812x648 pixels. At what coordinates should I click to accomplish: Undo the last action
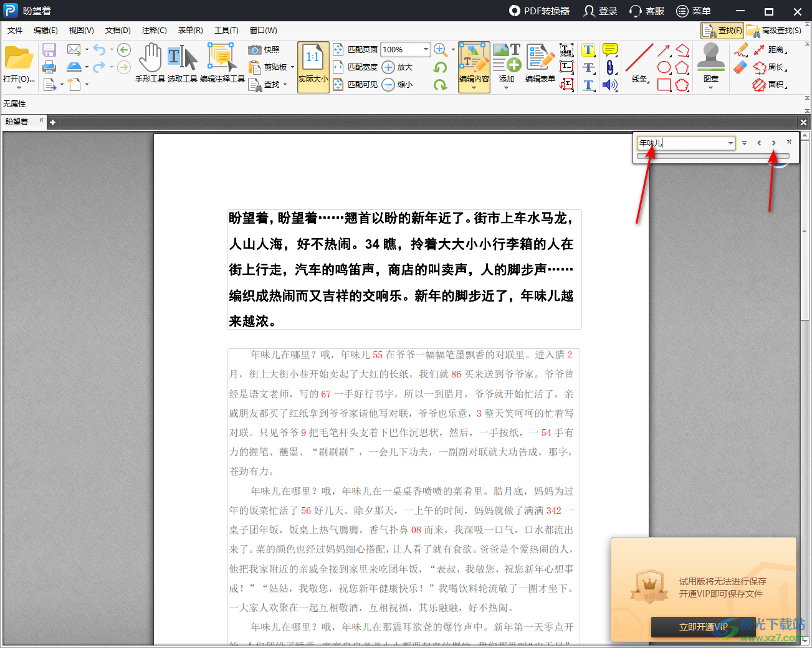(100, 50)
